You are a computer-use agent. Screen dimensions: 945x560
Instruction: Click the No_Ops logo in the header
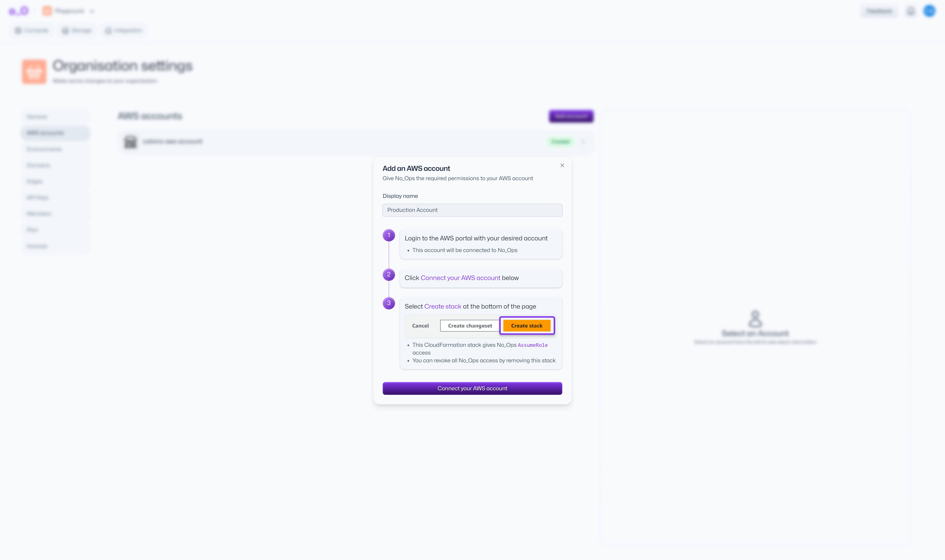(x=19, y=11)
